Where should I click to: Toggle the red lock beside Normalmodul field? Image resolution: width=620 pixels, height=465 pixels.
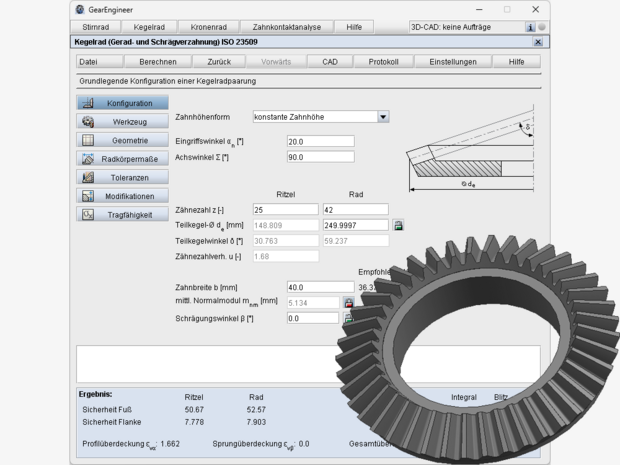[348, 303]
